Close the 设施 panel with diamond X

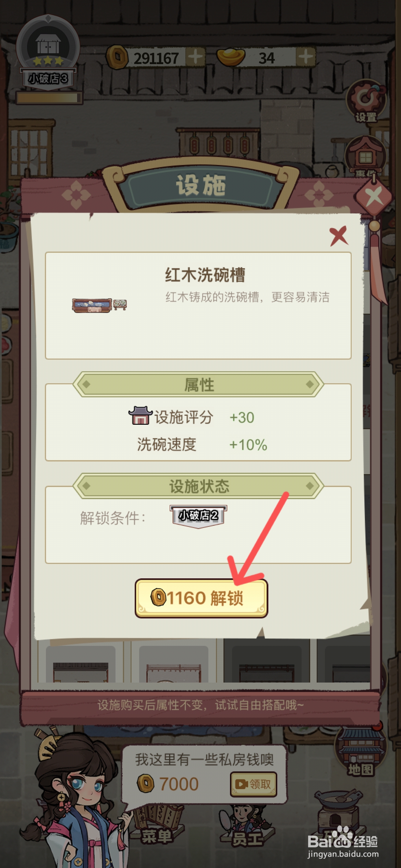pos(374,196)
